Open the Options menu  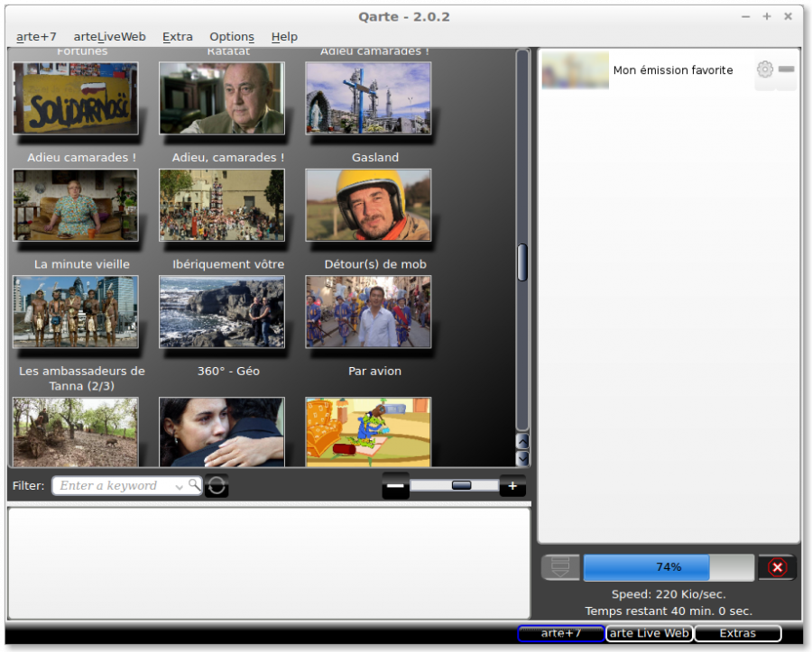[x=232, y=37]
